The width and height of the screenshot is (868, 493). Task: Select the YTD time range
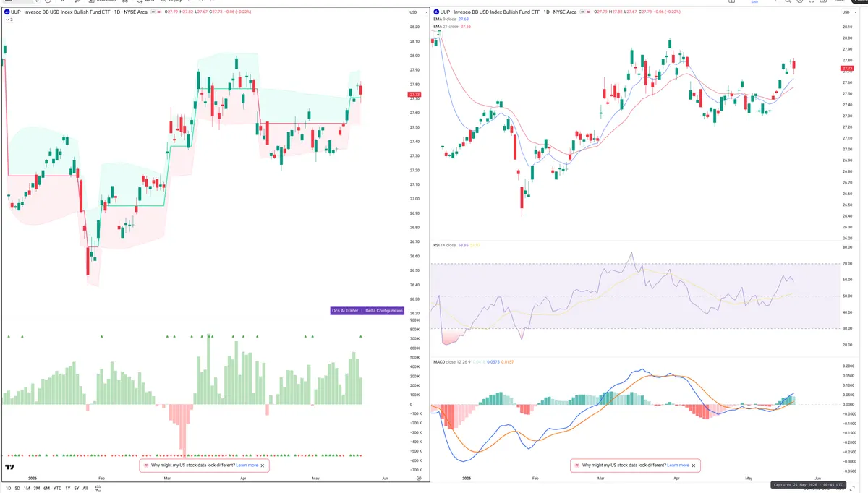click(57, 489)
